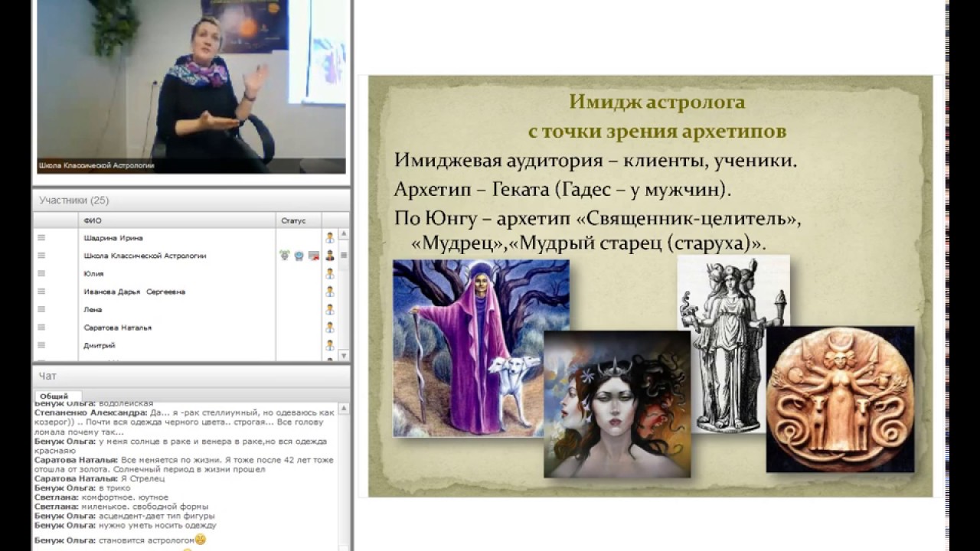Click the 'Школа Классической Астрологии' video caption

(96, 165)
